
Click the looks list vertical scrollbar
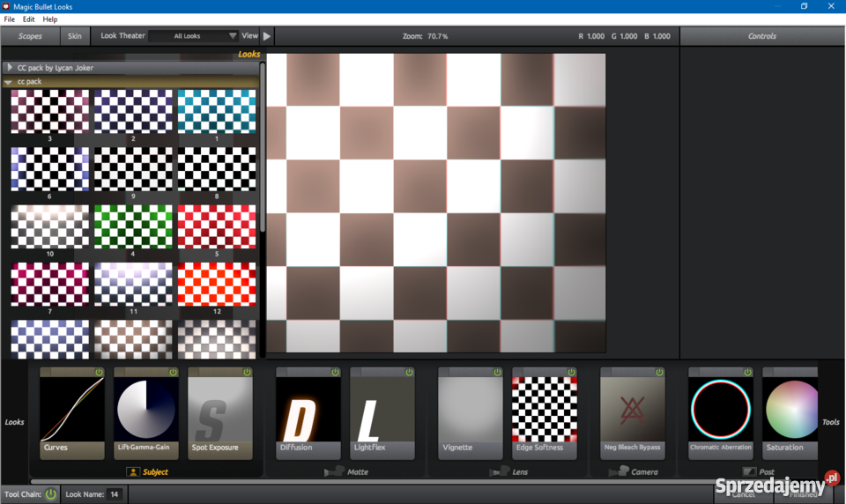tap(263, 159)
